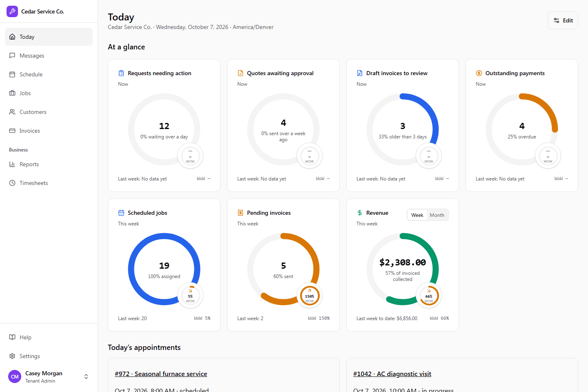Click the Outstanding payments coin icon
The image size is (588, 392).
point(479,73)
